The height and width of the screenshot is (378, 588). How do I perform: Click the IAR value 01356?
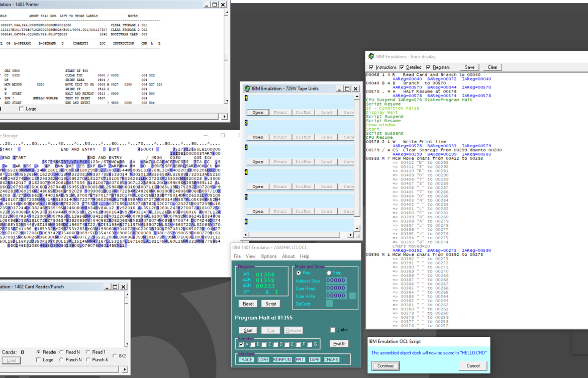(265, 274)
